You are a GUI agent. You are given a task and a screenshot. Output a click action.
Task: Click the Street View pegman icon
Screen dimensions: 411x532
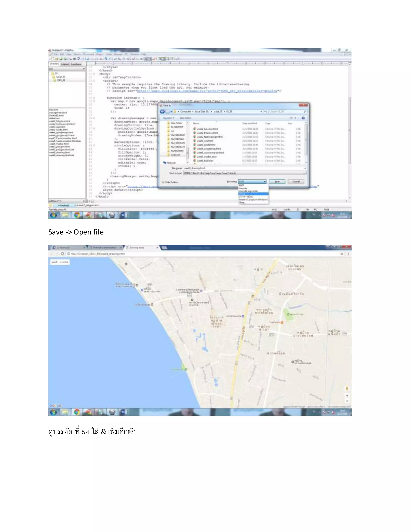click(x=347, y=388)
